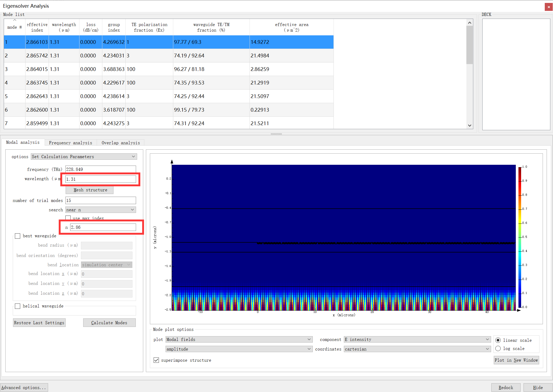Toggle use max index checkbox

pos(68,218)
